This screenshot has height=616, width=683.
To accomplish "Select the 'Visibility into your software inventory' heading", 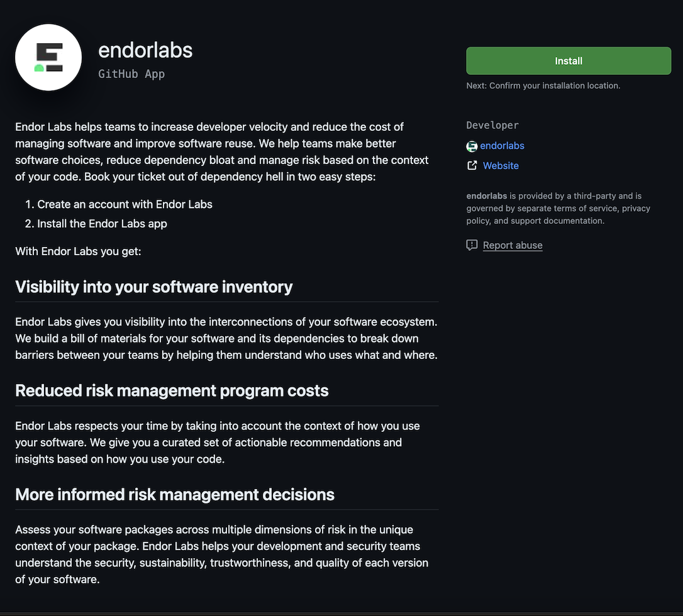I will [x=154, y=287].
